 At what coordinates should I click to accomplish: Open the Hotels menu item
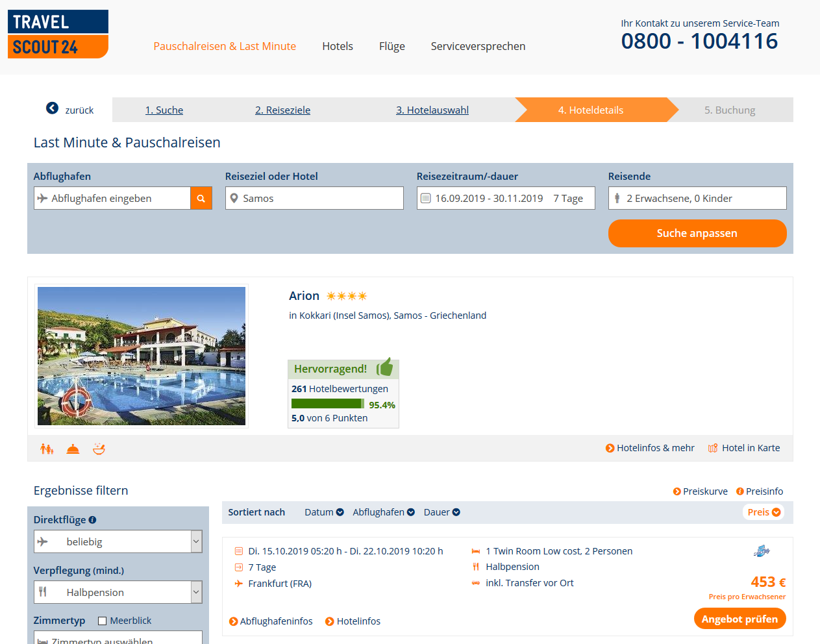click(338, 46)
